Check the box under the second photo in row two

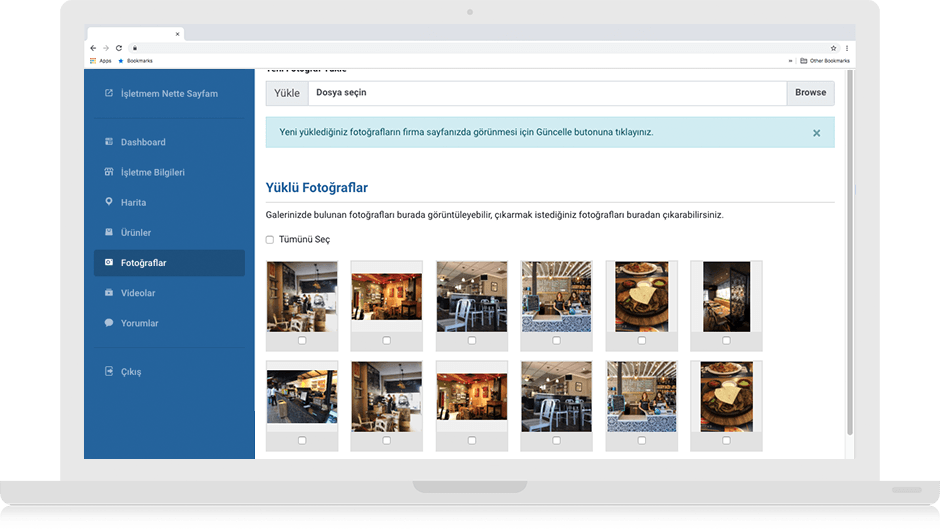(x=387, y=440)
